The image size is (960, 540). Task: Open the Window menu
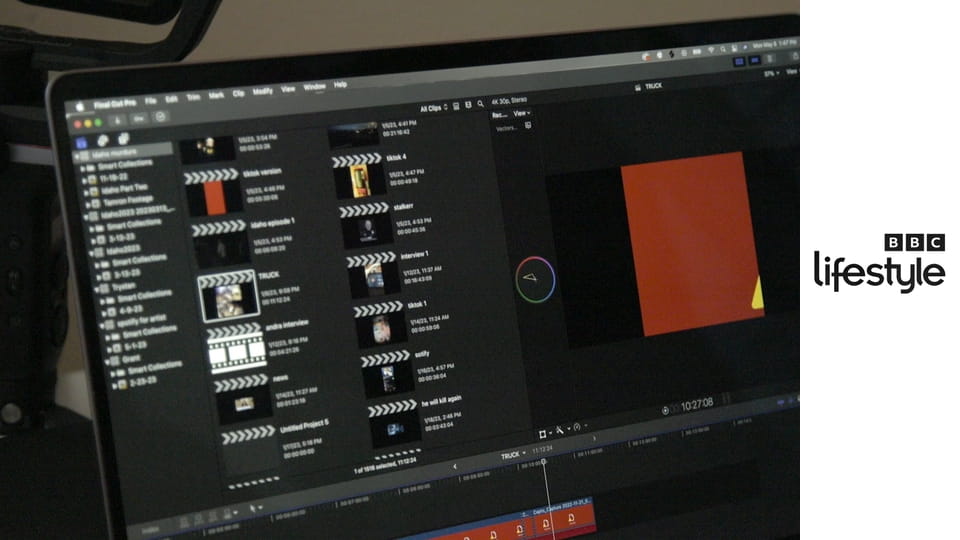point(314,87)
